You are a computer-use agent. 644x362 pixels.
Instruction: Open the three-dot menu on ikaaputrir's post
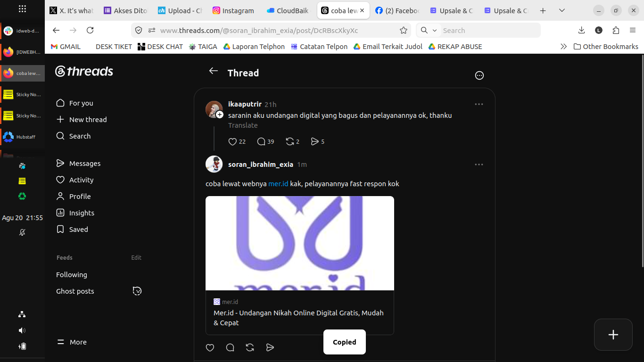tap(479, 104)
